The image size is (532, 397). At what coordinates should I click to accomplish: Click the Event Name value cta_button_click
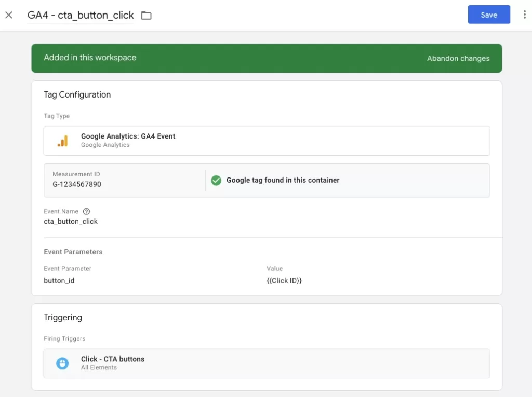click(x=71, y=221)
